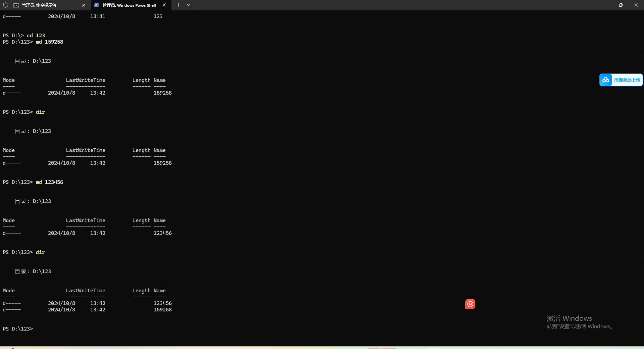Click the 13:41 time entry
Screen dimensions: 644x349
point(98,16)
